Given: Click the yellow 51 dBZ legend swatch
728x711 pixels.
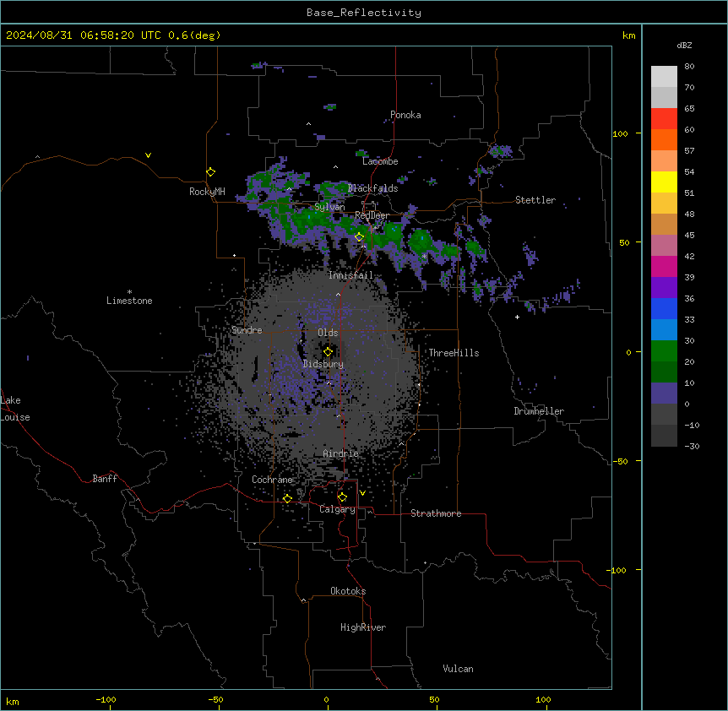Looking at the screenshot, I should pos(664,182).
